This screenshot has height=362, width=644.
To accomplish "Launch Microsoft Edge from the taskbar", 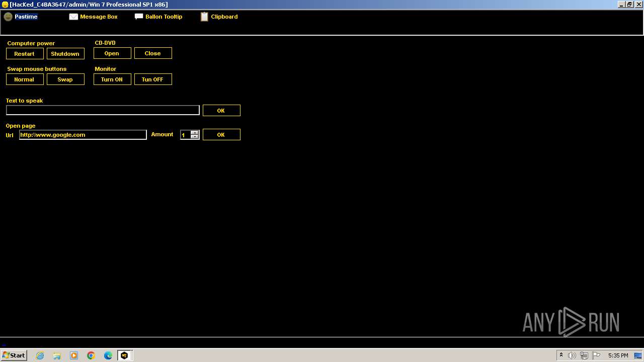I will 108,355.
